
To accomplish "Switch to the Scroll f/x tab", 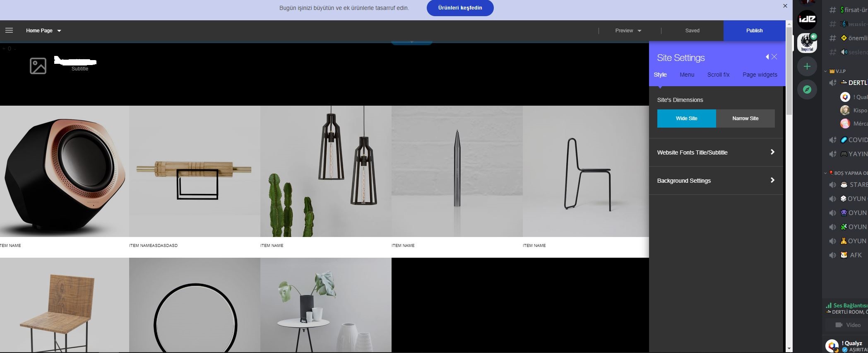I will [718, 75].
